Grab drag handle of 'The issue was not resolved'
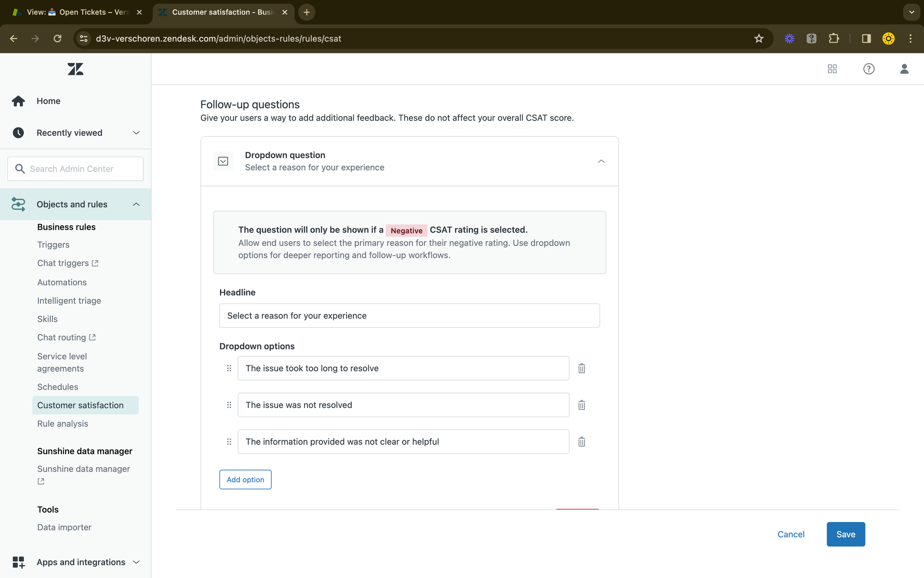 [229, 405]
